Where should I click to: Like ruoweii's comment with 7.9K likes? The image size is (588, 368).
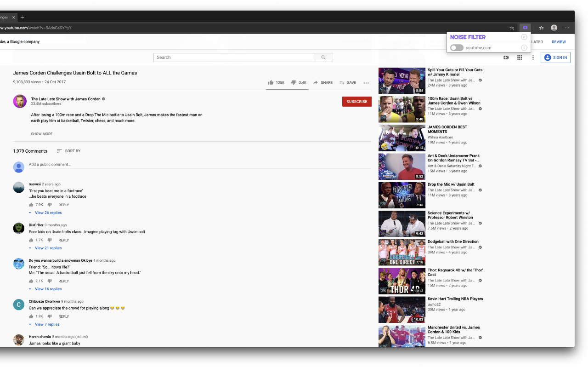pos(31,205)
